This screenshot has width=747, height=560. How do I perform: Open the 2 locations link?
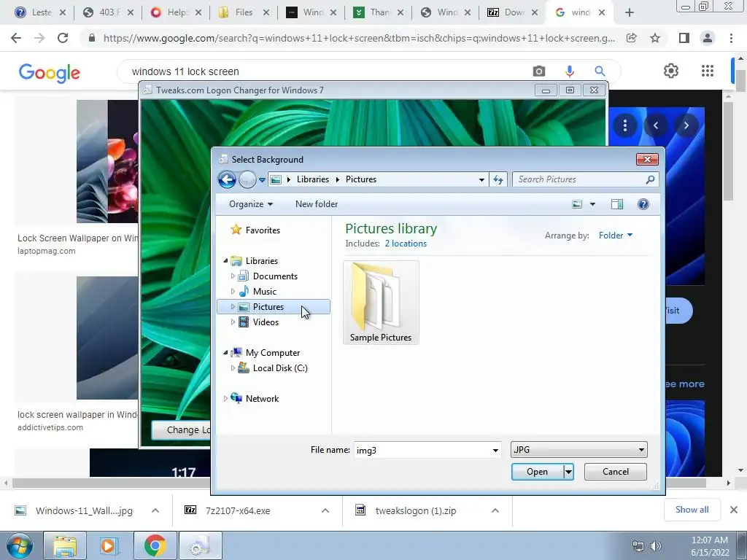tap(406, 244)
